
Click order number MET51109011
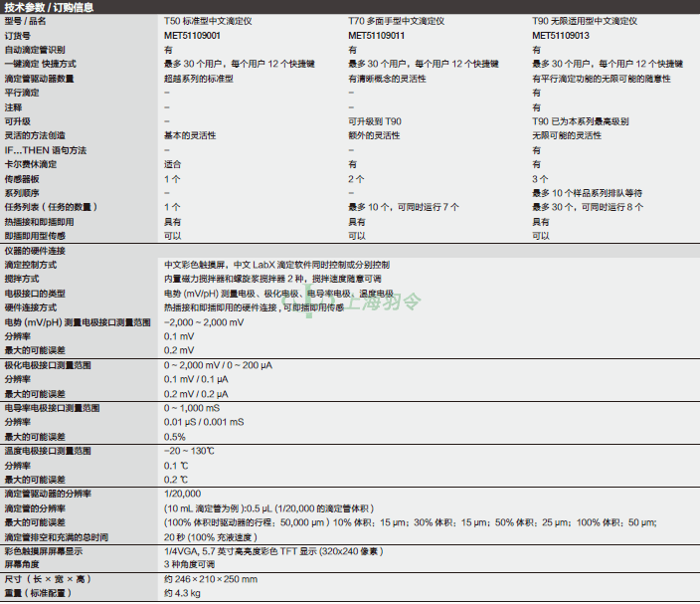(376, 36)
